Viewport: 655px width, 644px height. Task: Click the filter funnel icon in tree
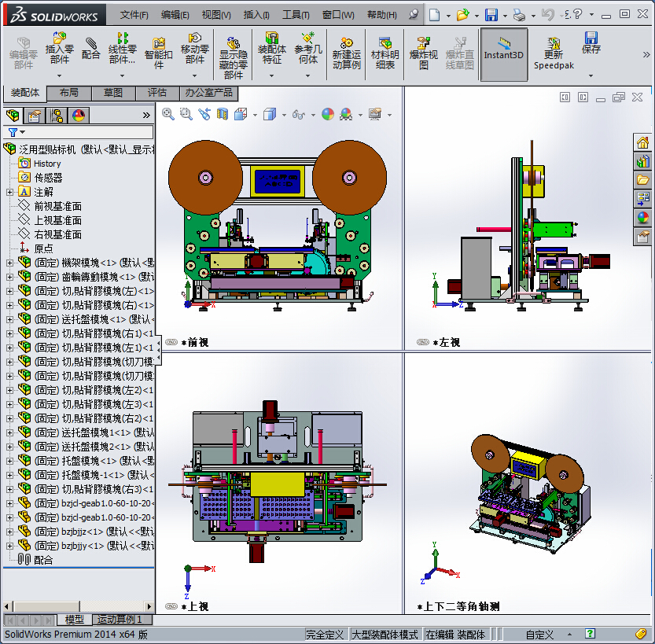[x=13, y=132]
